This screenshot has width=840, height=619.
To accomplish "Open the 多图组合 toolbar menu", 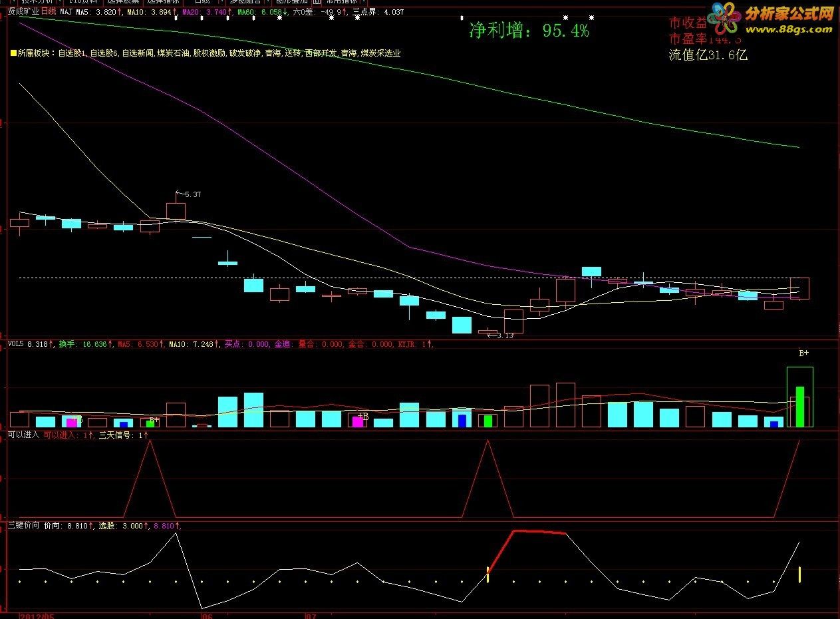I will click(x=247, y=2).
